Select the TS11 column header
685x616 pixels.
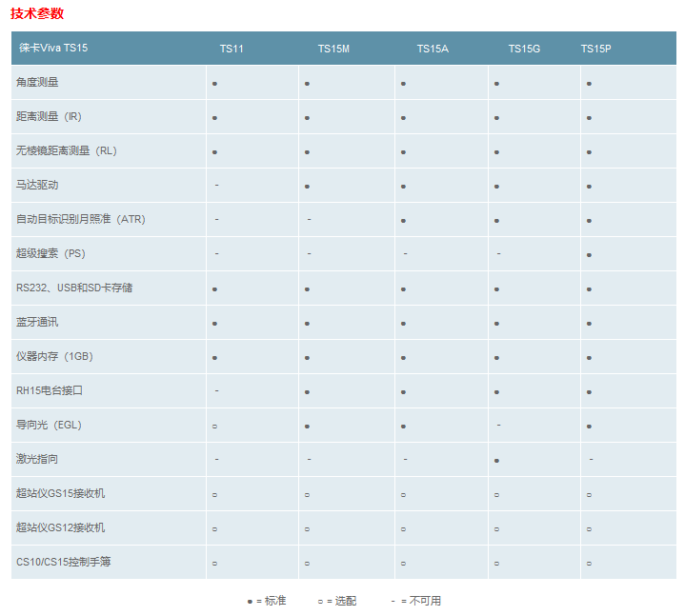[232, 49]
